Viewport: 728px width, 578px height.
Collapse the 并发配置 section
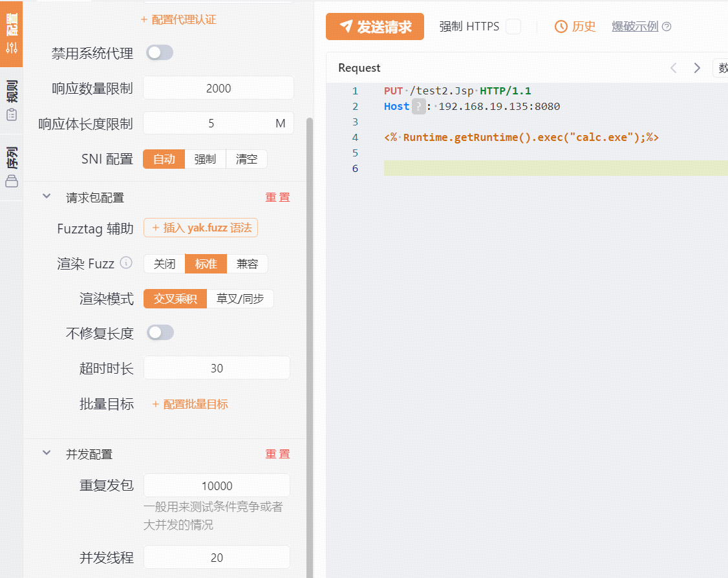point(47,453)
